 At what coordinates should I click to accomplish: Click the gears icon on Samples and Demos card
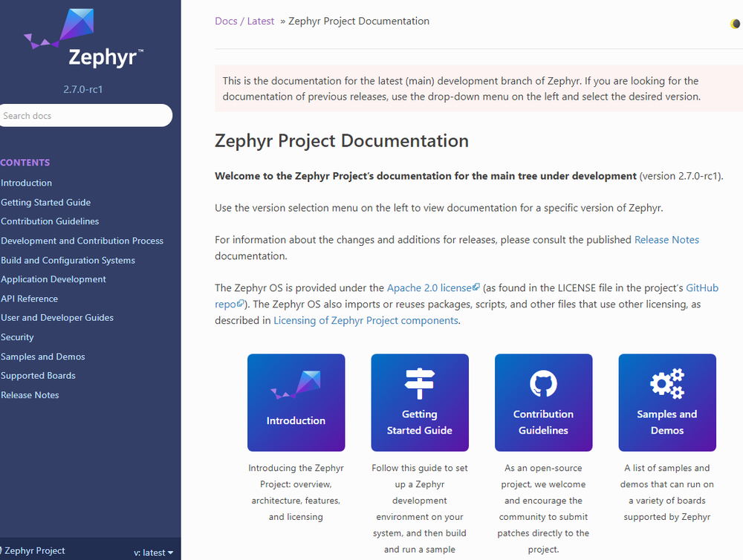tap(666, 383)
